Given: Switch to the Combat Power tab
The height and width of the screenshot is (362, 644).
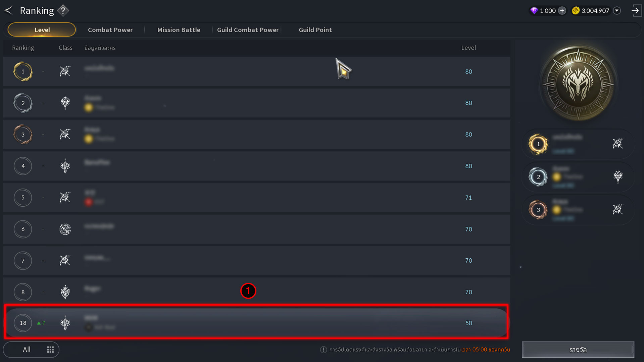Looking at the screenshot, I should pos(110,30).
